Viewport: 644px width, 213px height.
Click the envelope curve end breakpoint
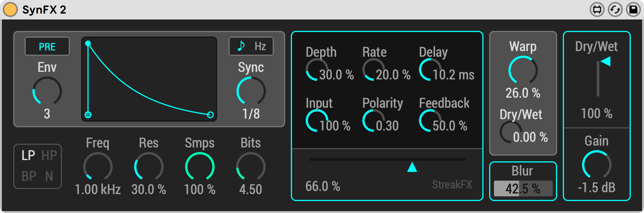210,115
